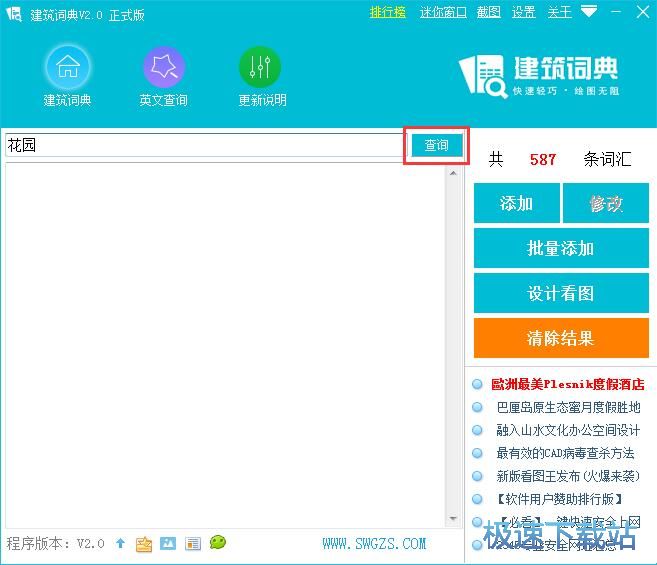Viewport: 657px width, 565px height.
Task: Open the green WeChat icon
Action: click(217, 543)
